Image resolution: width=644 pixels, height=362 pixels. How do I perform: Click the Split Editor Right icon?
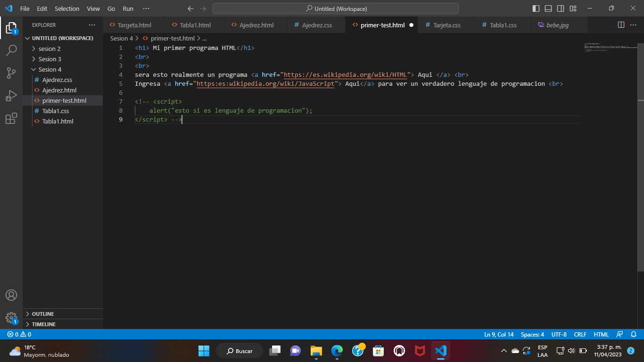tap(621, 25)
